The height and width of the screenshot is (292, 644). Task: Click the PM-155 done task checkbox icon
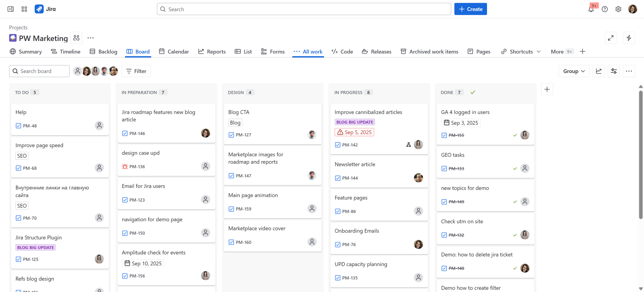[444, 135]
